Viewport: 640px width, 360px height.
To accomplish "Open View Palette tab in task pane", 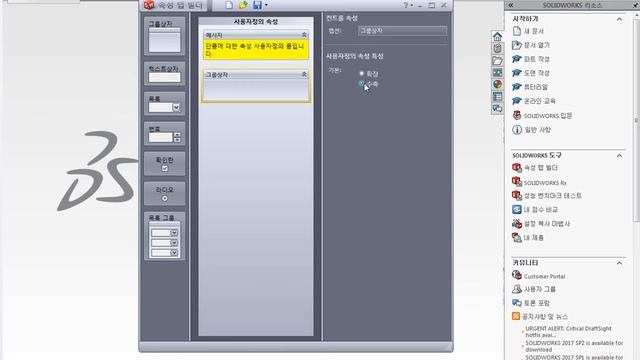I will coord(497,73).
